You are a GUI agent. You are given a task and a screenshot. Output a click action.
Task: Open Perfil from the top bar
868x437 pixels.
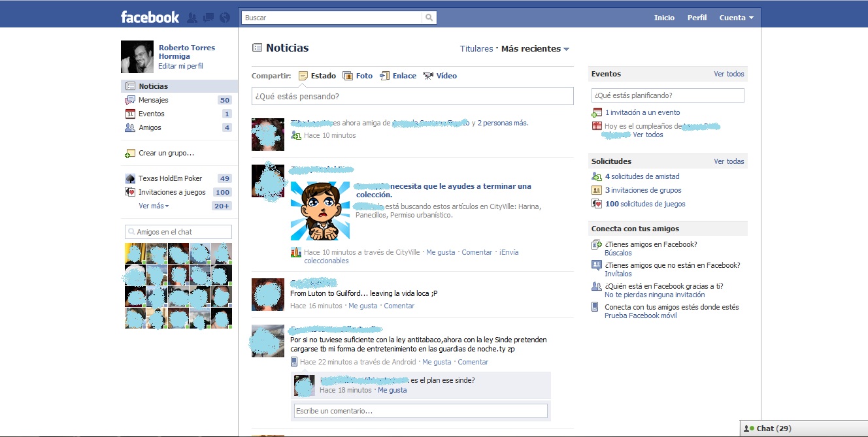(x=697, y=18)
